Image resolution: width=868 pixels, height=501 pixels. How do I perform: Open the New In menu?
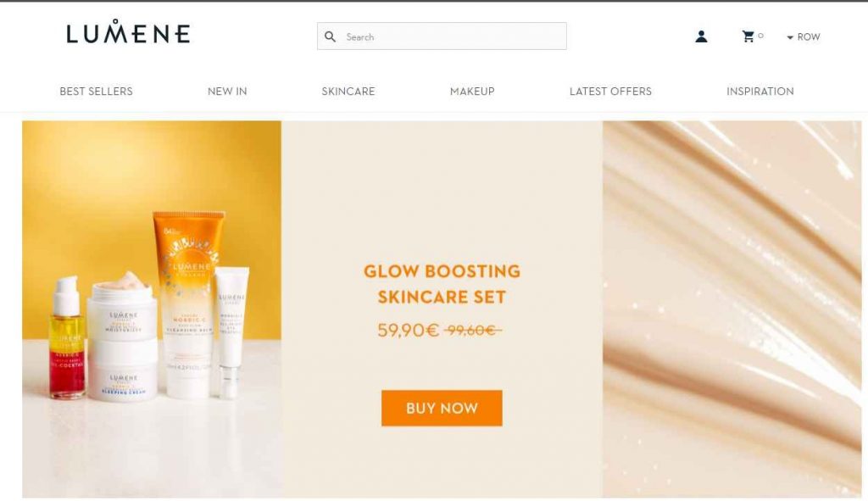227,92
